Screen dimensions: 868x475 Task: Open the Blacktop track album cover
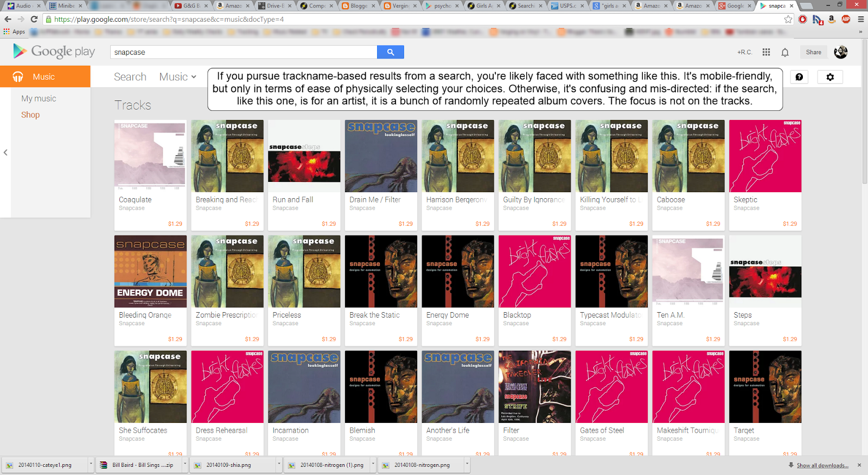(534, 271)
